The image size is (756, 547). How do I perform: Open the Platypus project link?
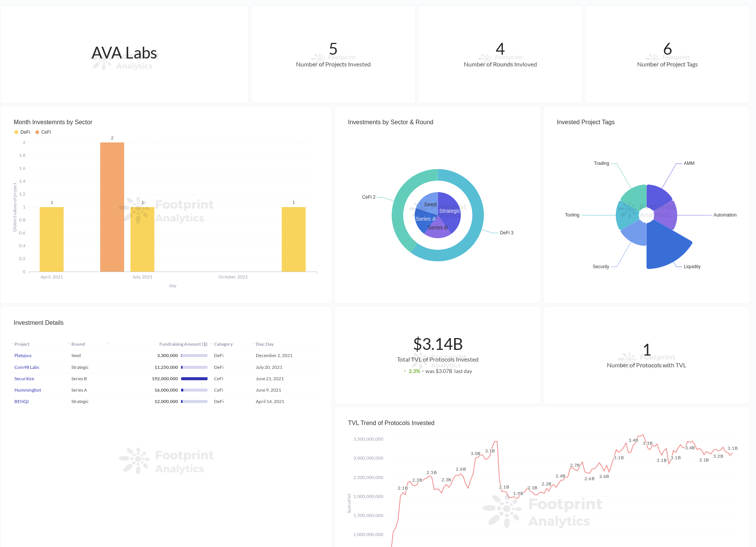point(23,355)
